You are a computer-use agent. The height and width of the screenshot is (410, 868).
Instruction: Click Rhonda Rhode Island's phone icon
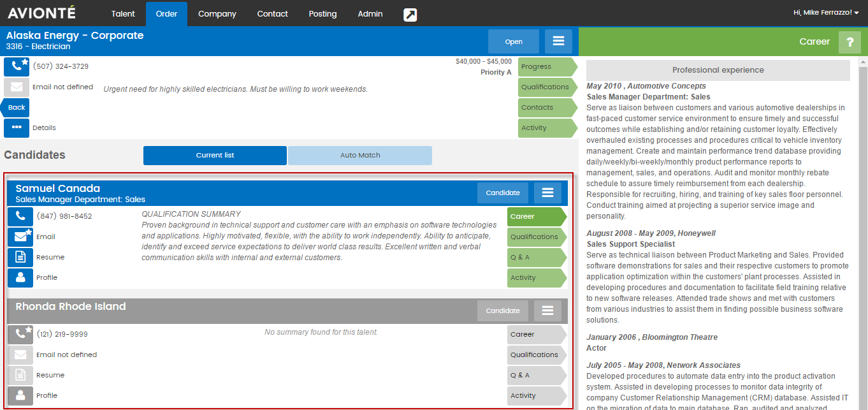point(20,334)
